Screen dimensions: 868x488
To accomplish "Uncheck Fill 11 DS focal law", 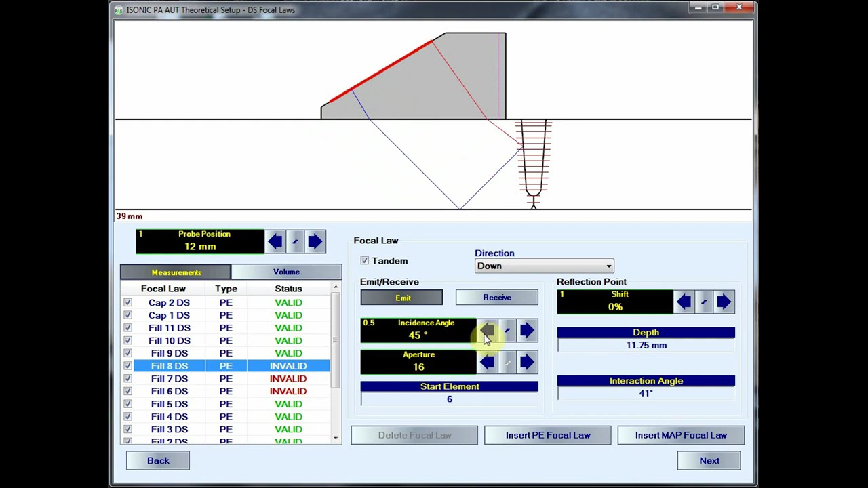I will coord(127,328).
